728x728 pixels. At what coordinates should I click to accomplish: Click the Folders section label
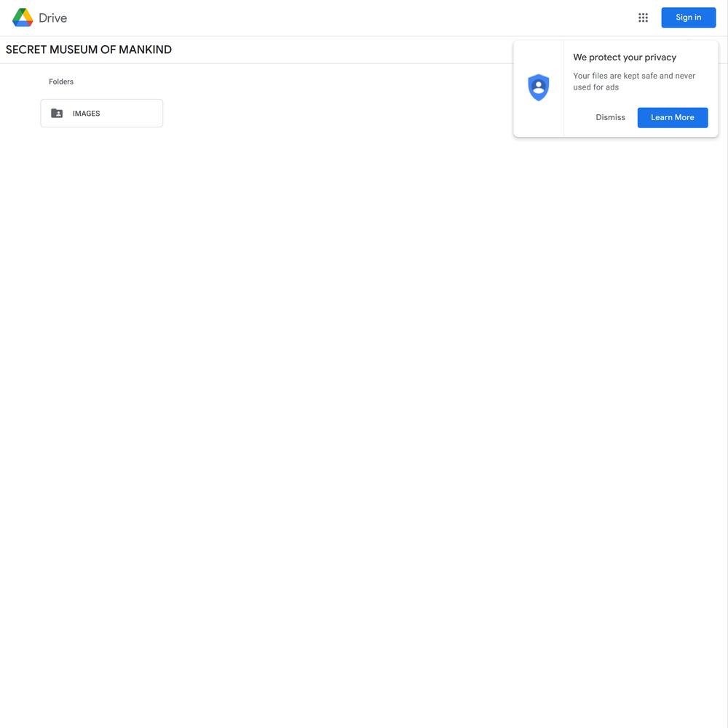click(61, 82)
